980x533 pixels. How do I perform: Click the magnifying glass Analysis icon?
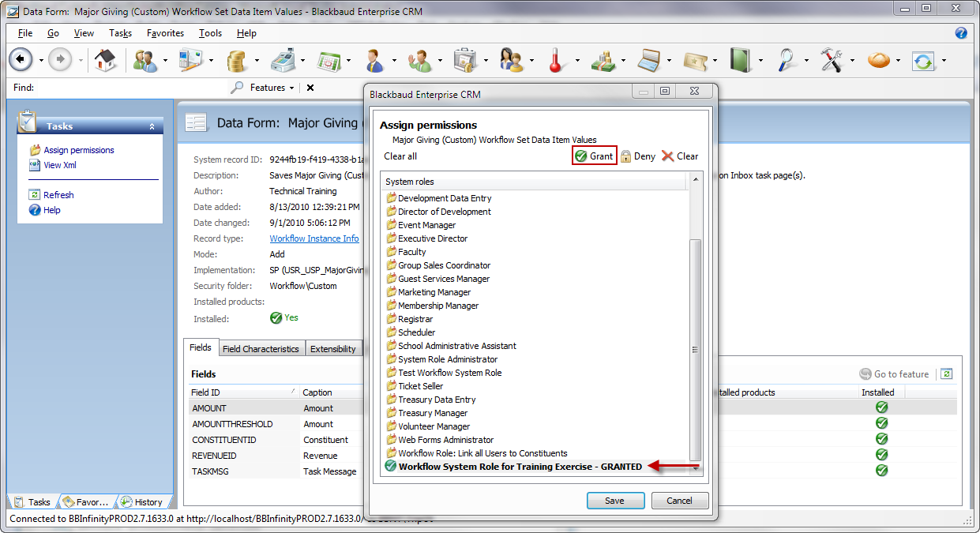[x=787, y=60]
